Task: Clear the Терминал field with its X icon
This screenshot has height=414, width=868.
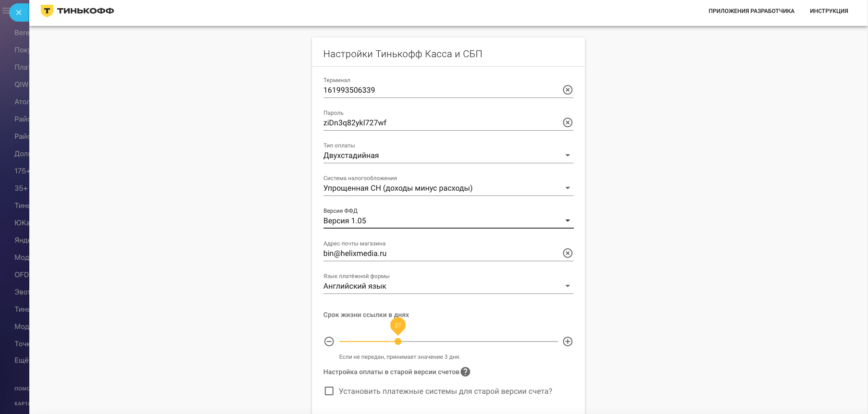Action: coord(568,90)
